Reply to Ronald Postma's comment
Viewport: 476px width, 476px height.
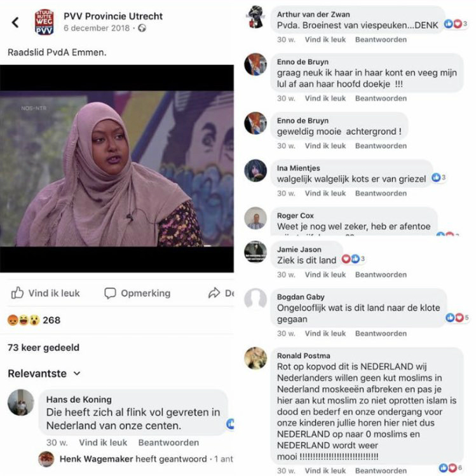(x=381, y=470)
